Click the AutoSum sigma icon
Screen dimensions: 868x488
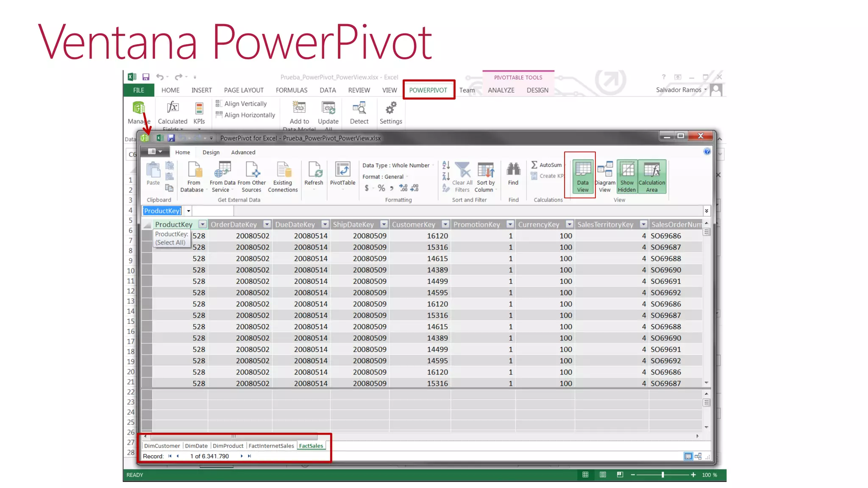pos(534,165)
